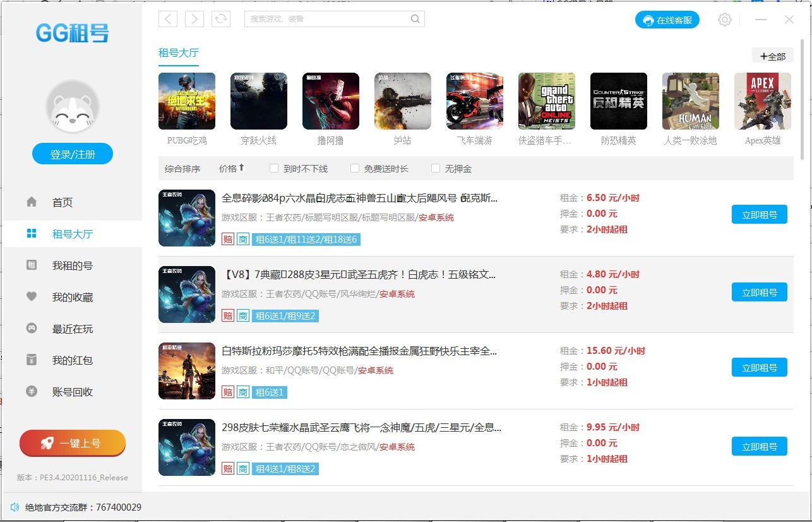
Task: Click the 租6送1/租11送2/租18送6 promotion tag
Action: pos(306,240)
